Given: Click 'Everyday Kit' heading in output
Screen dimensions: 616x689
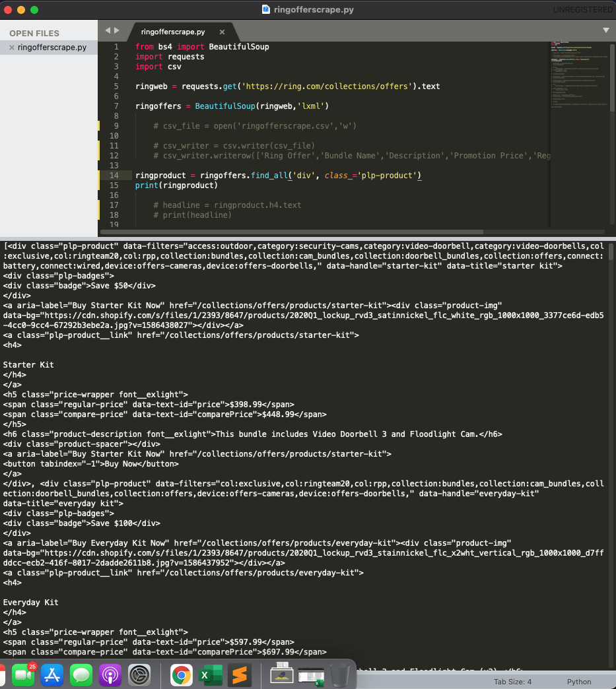Looking at the screenshot, I should 31,603.
